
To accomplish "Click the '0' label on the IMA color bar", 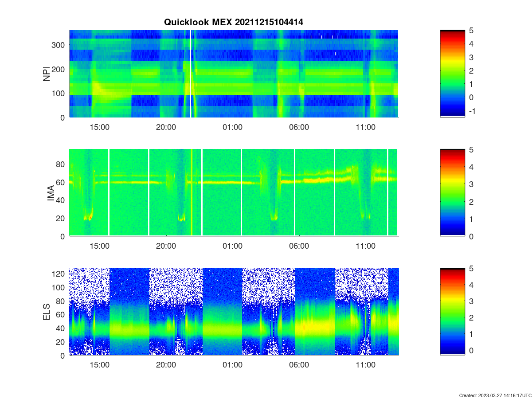I will (x=471, y=236).
